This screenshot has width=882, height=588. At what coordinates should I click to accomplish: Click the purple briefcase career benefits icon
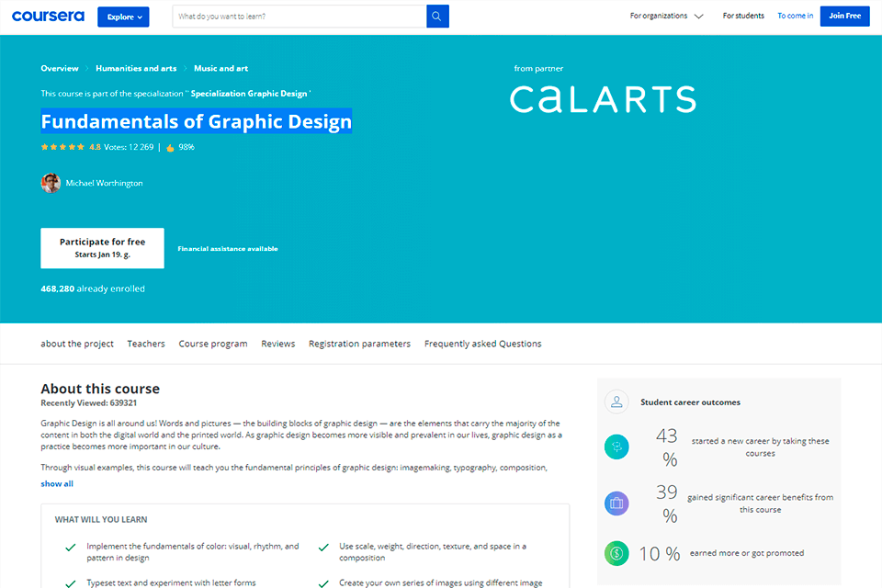point(616,503)
